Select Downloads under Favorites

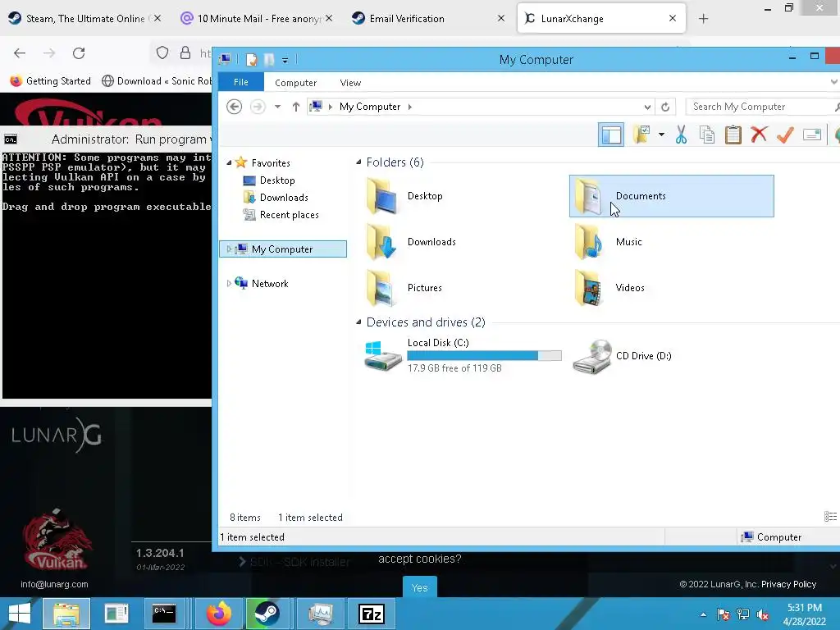(283, 198)
